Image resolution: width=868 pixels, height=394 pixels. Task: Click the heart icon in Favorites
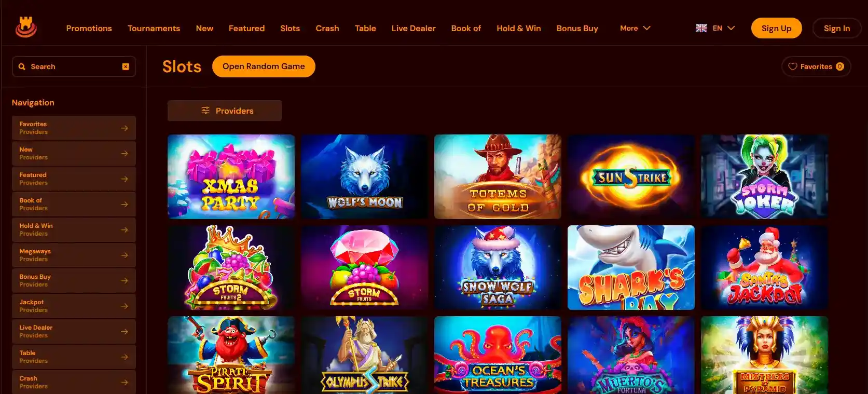tap(792, 66)
